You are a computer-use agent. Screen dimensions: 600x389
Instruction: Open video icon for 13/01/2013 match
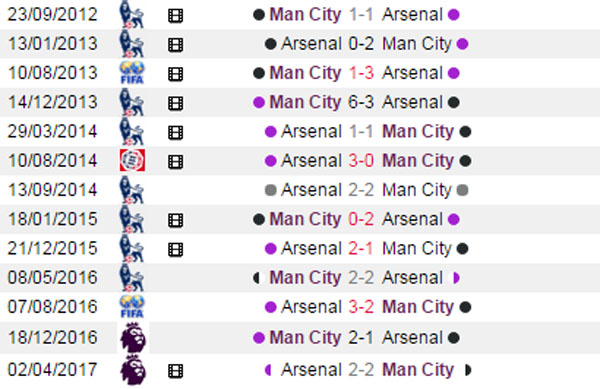coord(175,45)
